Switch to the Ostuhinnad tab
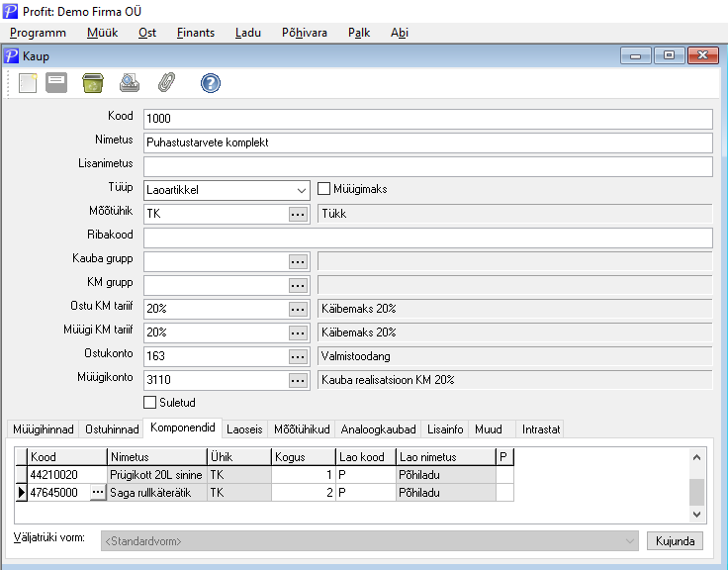 pyautogui.click(x=112, y=429)
